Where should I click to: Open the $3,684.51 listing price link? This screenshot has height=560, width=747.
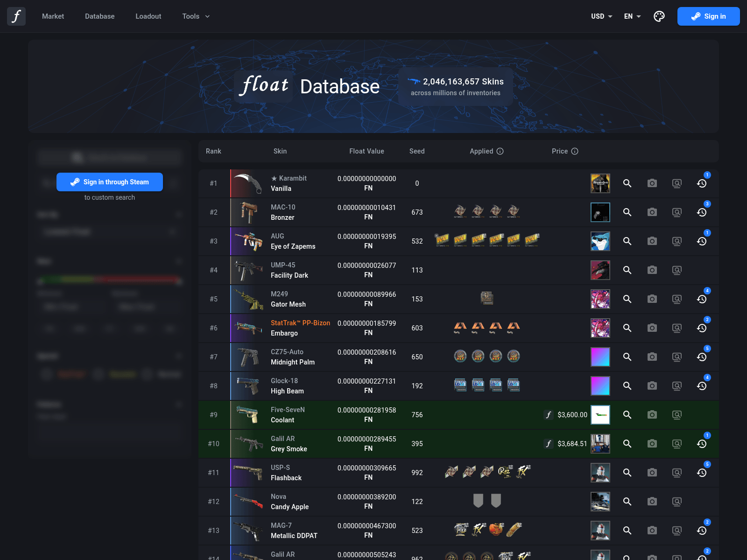pyautogui.click(x=572, y=444)
